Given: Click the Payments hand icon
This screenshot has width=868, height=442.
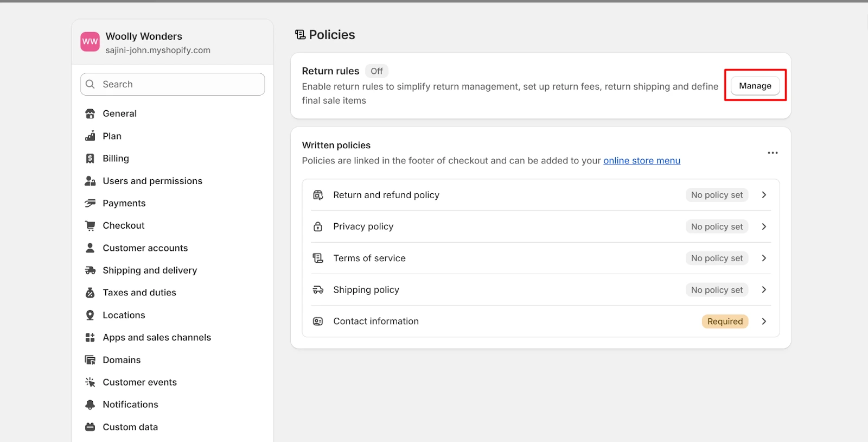Looking at the screenshot, I should point(90,203).
